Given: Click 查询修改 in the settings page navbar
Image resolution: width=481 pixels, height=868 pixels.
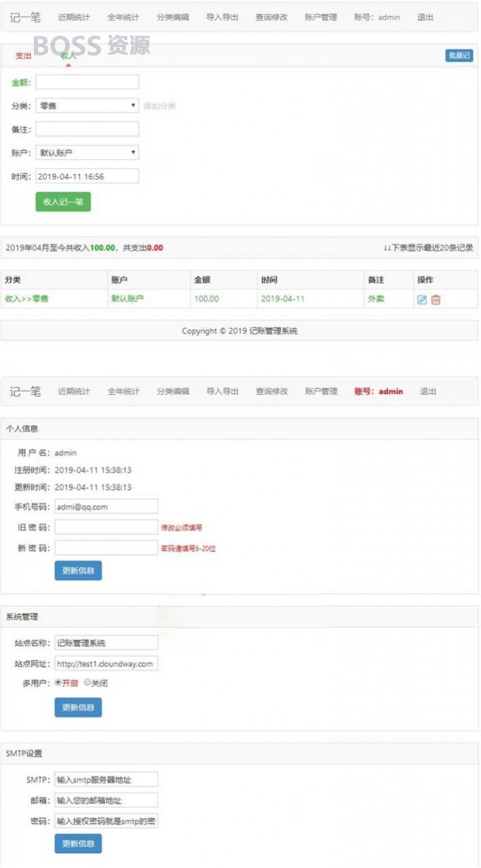Looking at the screenshot, I should [x=271, y=391].
